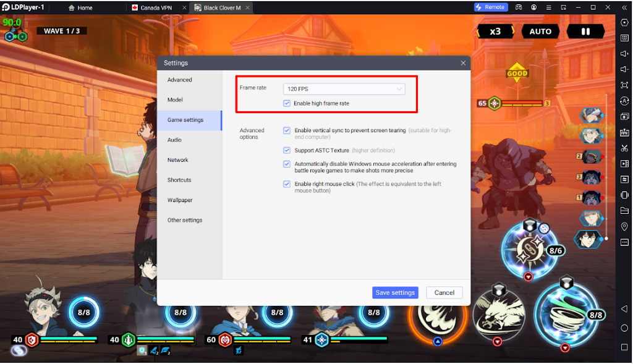Click the x3 game speed button
Viewport: 633px width, 364px height.
click(x=495, y=32)
